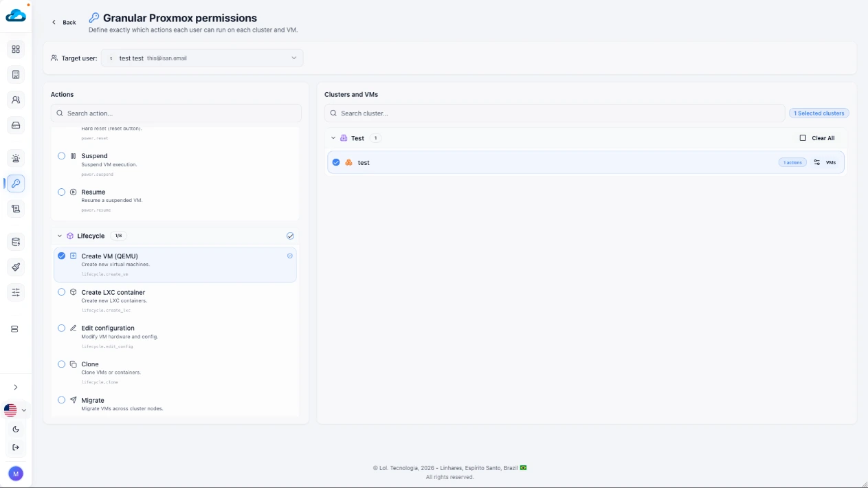Open the database icon in the sidebar

click(16, 241)
